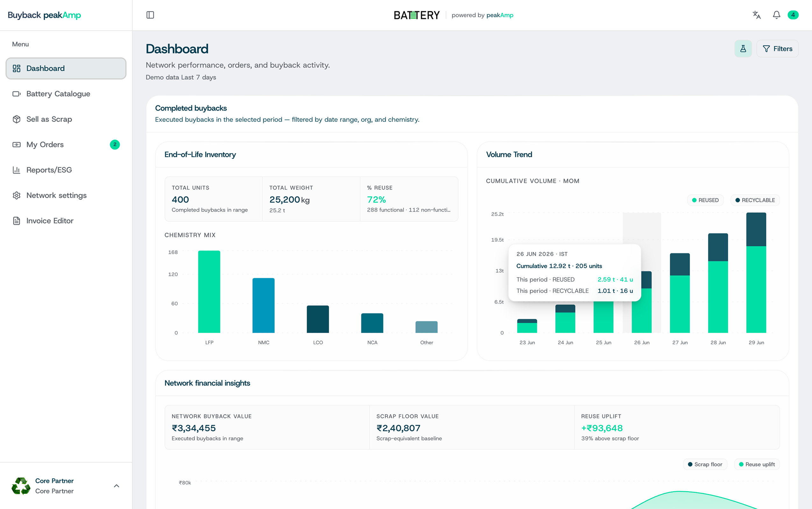Viewport: 812px width, 509px height.
Task: Click 'Cumulative 12.92 t · 205 units' tooltip text
Action: (x=559, y=266)
